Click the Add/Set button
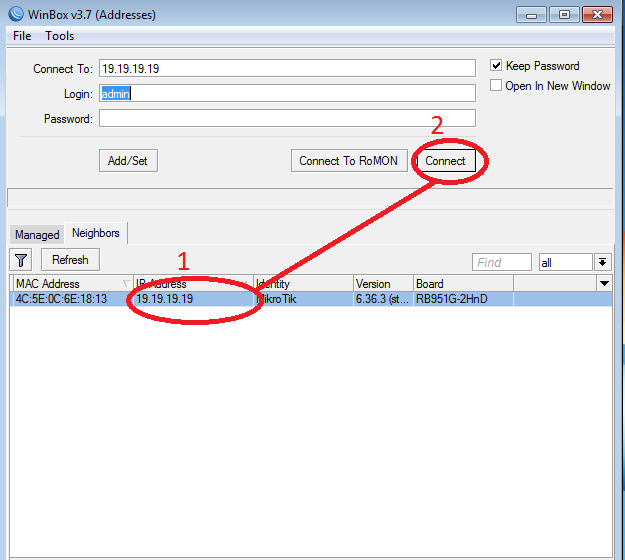Screen dimensions: 625x560 pyautogui.click(x=128, y=161)
